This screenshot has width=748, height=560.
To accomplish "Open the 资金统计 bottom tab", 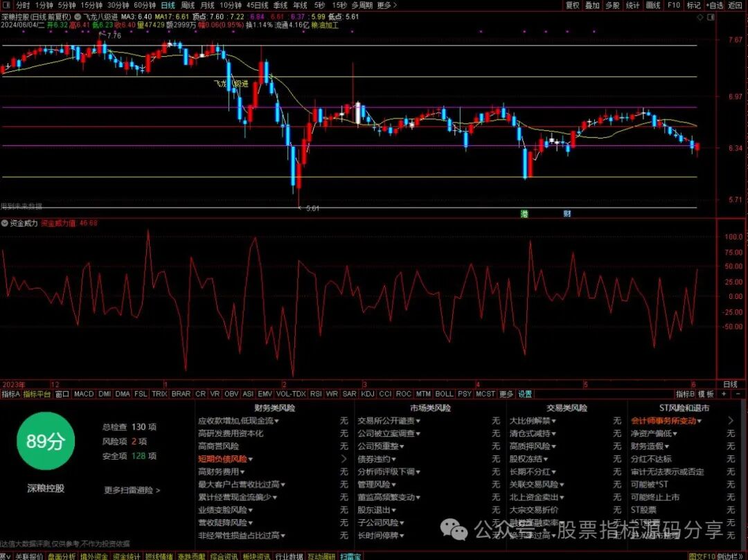I will click(x=127, y=556).
